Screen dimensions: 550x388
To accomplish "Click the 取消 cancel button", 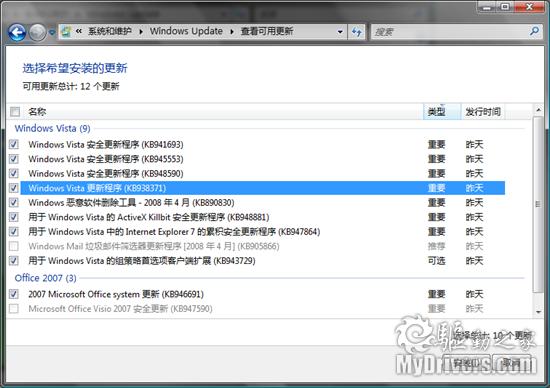I will pyautogui.click(x=512, y=363).
